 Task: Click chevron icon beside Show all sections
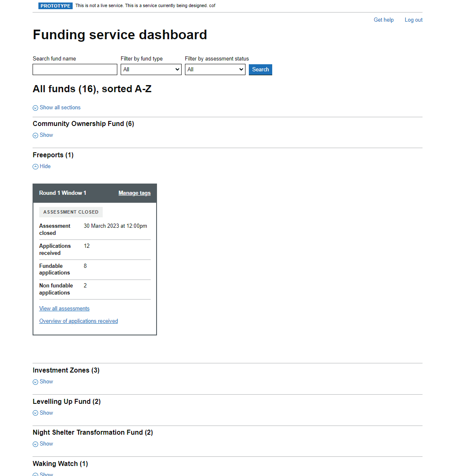pos(35,108)
